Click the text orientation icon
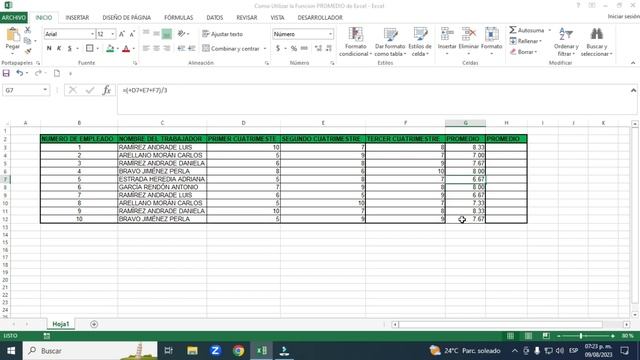Image resolution: width=640 pixels, height=360 pixels. 181,34
